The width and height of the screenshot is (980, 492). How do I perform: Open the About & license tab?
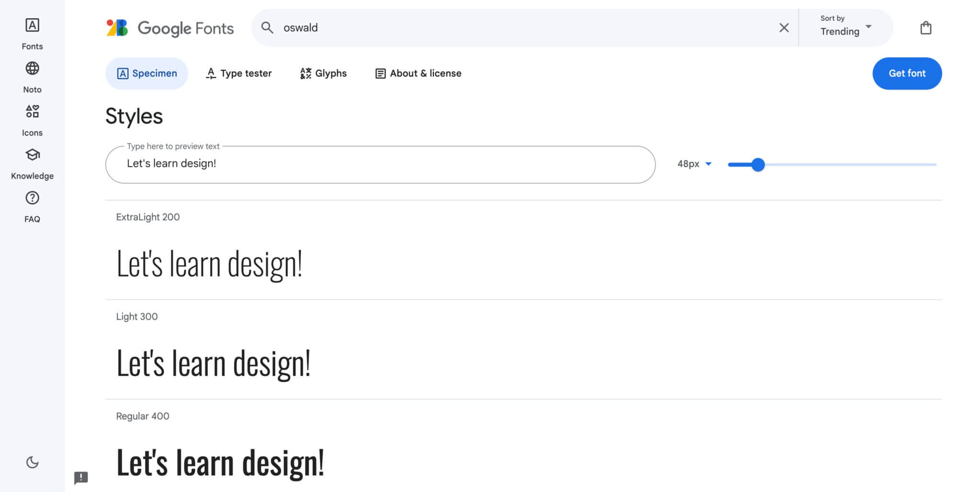[x=418, y=73]
